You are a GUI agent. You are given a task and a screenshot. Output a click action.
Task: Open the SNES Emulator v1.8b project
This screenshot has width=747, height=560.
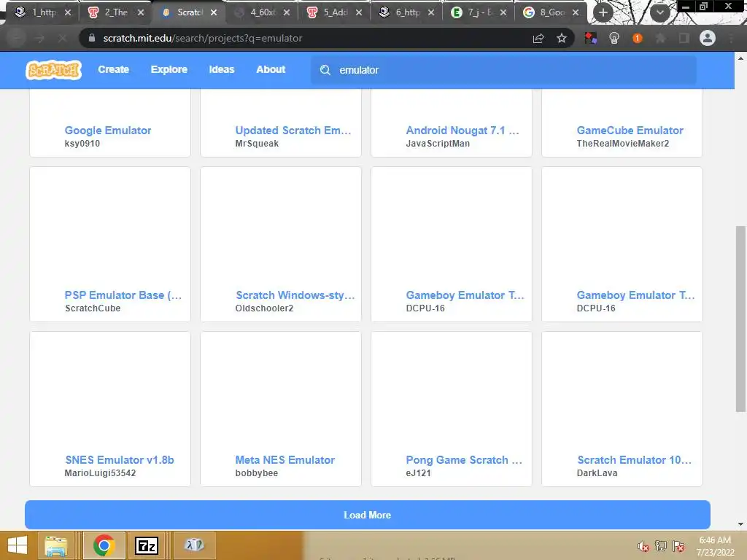pos(119,460)
